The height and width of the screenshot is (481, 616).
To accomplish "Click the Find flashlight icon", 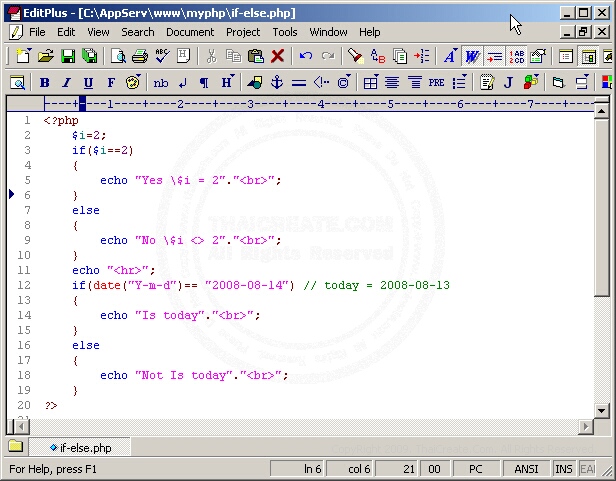I will [x=356, y=56].
